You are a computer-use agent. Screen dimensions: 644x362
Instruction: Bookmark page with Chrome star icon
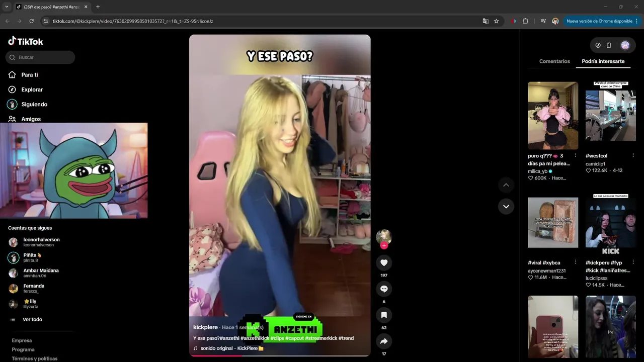pos(496,21)
